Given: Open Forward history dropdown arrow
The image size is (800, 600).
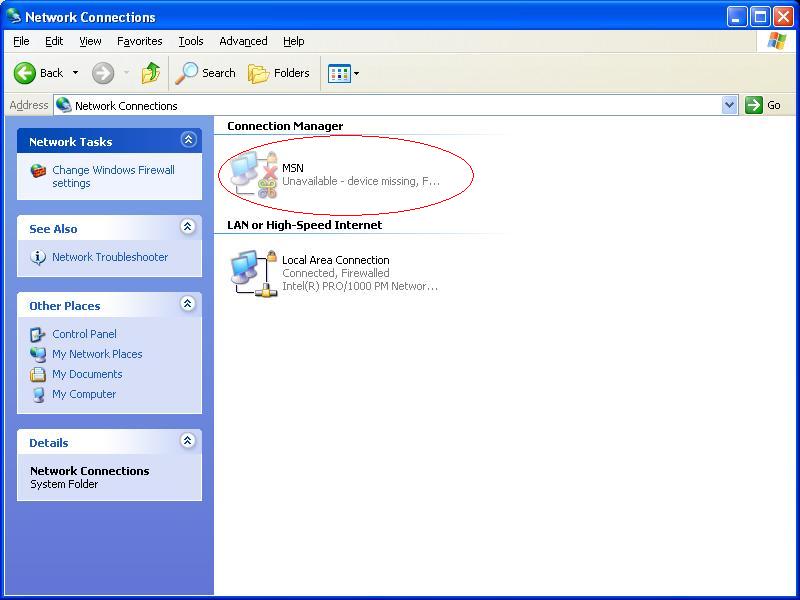Looking at the screenshot, I should [x=127, y=73].
